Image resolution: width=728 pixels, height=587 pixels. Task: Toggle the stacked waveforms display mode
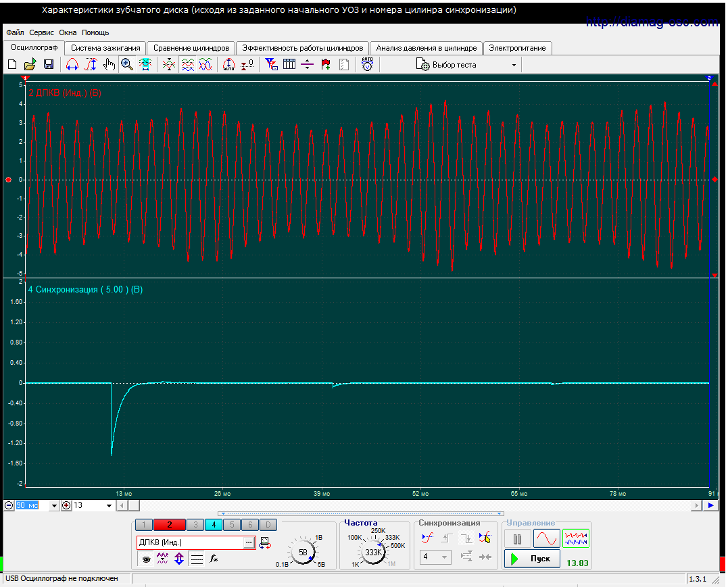[x=187, y=64]
